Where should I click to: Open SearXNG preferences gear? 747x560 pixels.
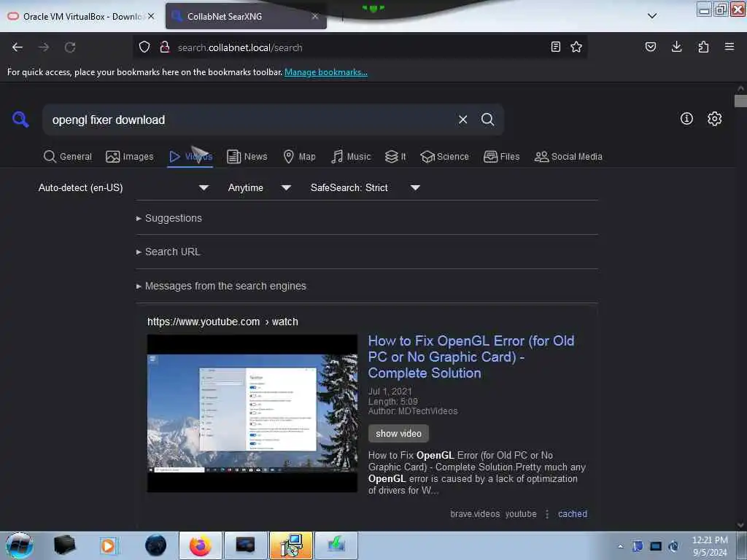point(714,119)
